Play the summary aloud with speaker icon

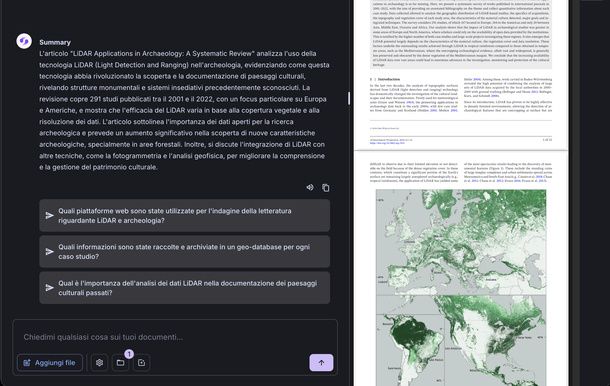[310, 188]
